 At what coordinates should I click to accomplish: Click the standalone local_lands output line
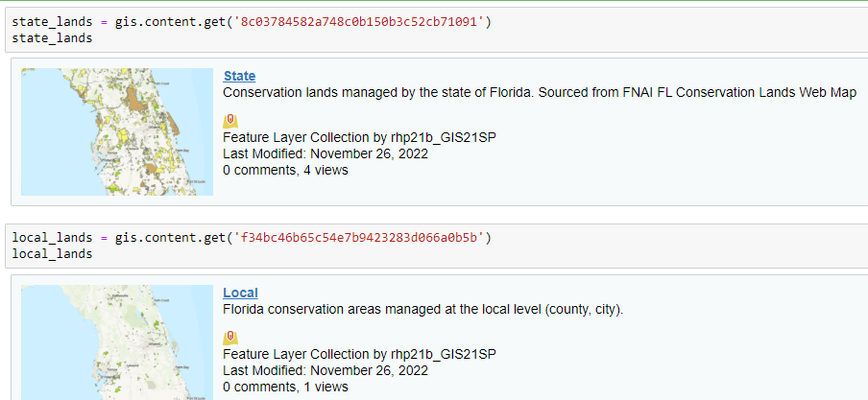(x=52, y=254)
